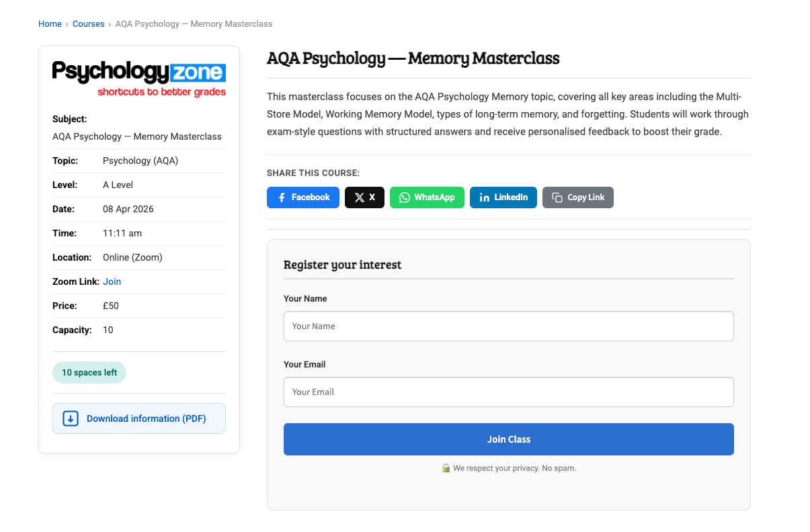
Task: Open the Zoom Join link
Action: pos(112,281)
